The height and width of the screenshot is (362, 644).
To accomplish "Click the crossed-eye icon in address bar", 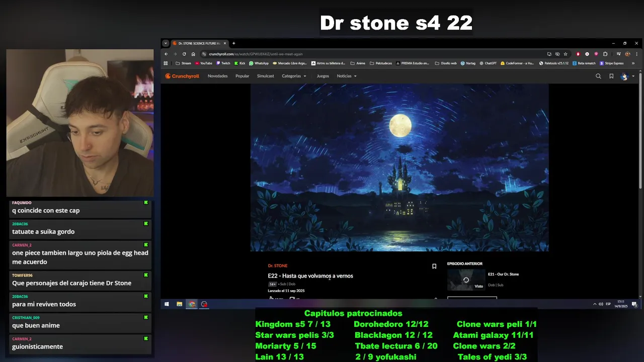I will [x=557, y=54].
